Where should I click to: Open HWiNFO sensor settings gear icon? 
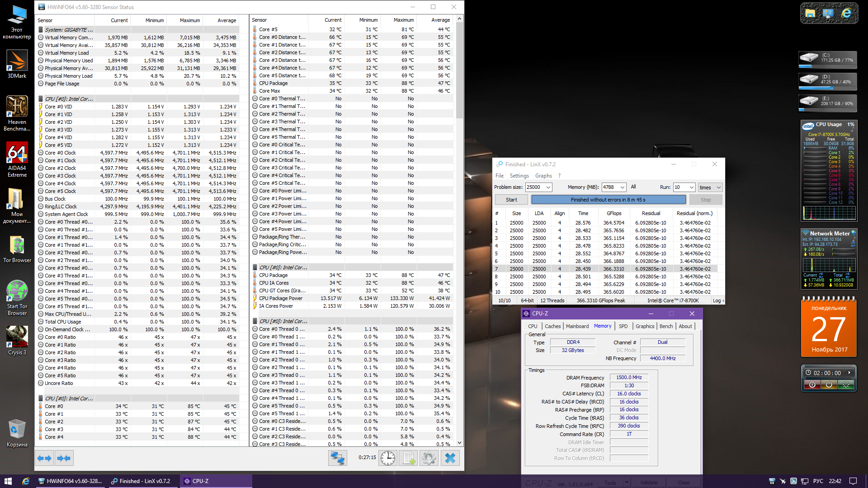point(429,458)
